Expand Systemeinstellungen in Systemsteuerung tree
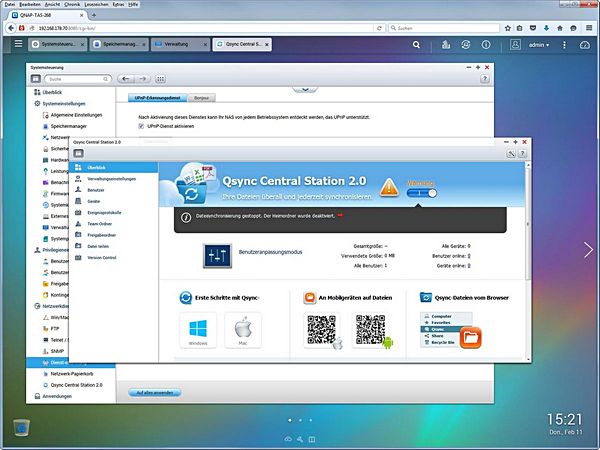Screen dimensions: 600x450 coord(64,104)
